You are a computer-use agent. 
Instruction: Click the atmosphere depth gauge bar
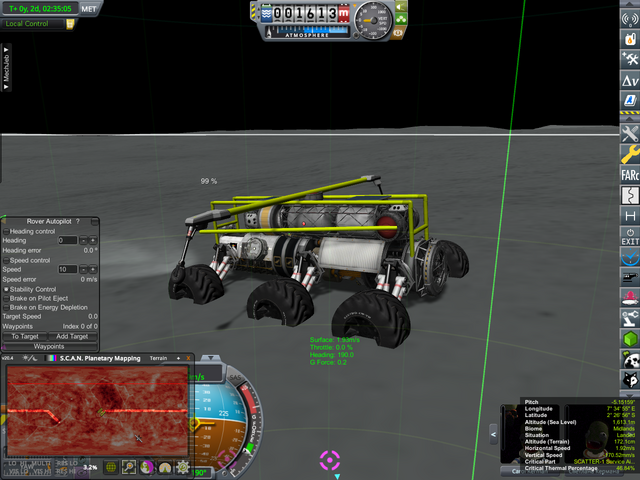coord(307,31)
